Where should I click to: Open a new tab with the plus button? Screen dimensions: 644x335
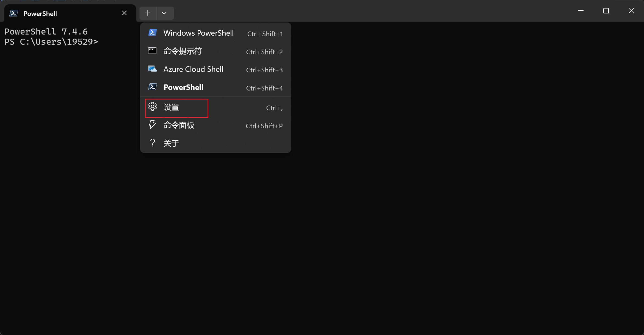148,13
